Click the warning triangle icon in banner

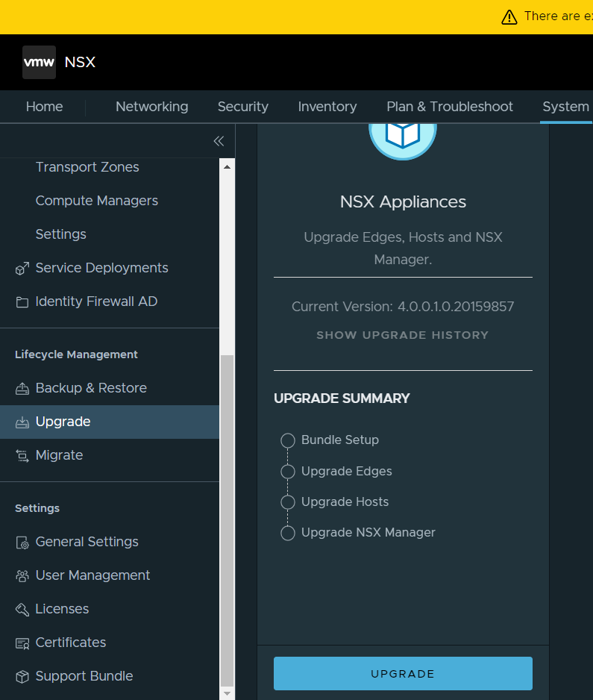(509, 17)
